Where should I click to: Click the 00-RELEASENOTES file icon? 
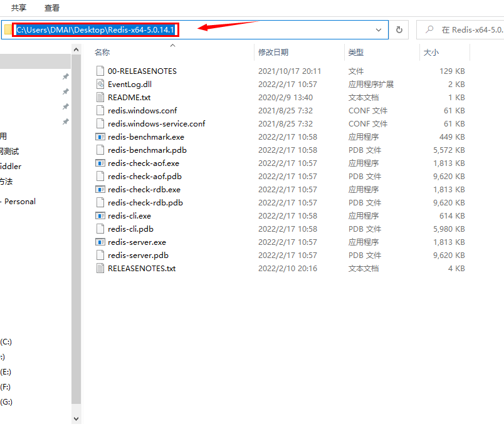pyautogui.click(x=100, y=71)
